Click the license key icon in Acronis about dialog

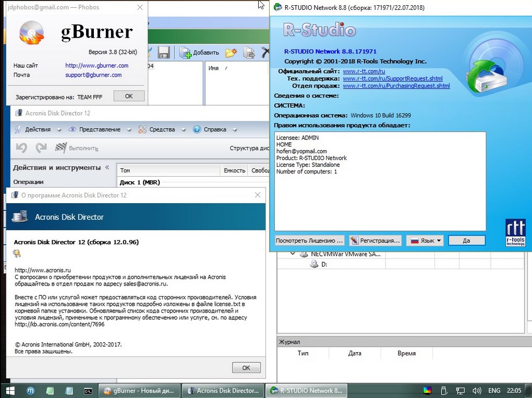pos(17,253)
